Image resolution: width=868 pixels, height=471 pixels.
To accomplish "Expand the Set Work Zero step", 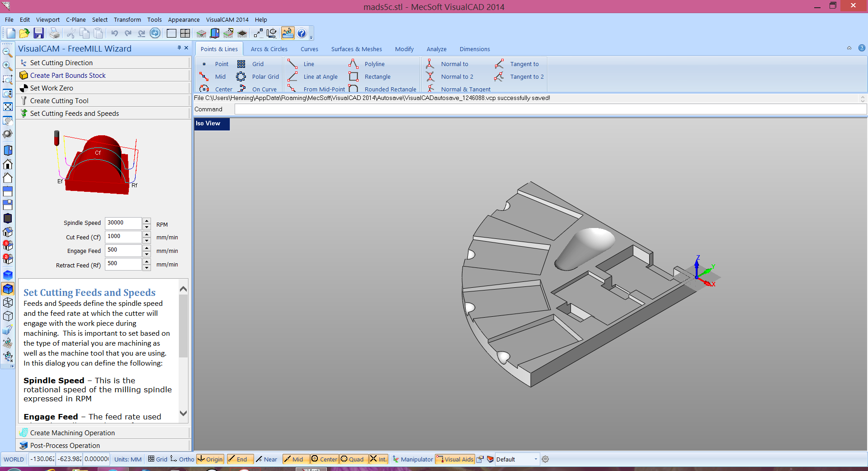I will [52, 88].
